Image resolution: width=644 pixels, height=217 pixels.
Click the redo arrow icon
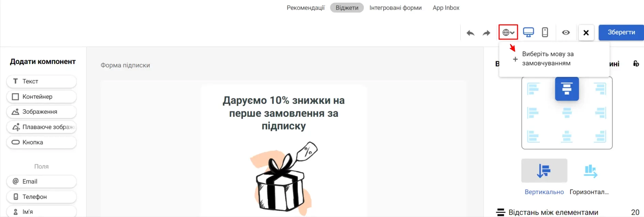click(486, 33)
